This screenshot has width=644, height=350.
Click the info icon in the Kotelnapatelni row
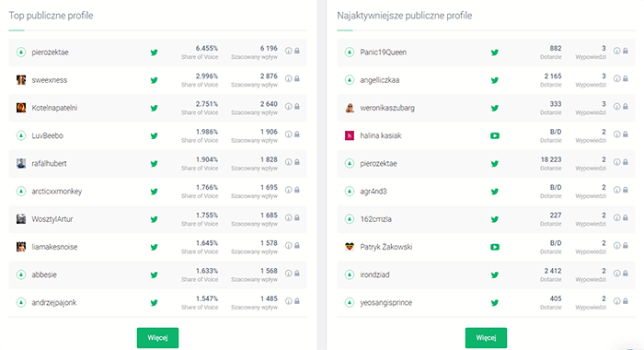pos(289,106)
